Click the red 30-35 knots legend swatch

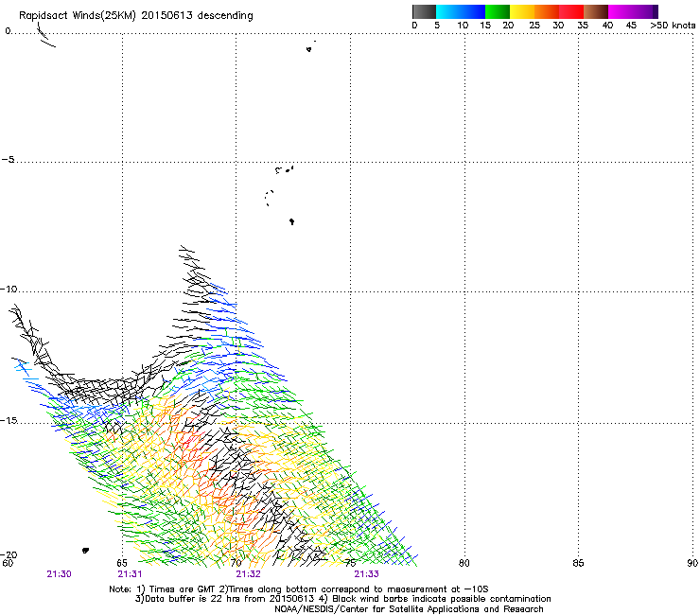(571, 11)
